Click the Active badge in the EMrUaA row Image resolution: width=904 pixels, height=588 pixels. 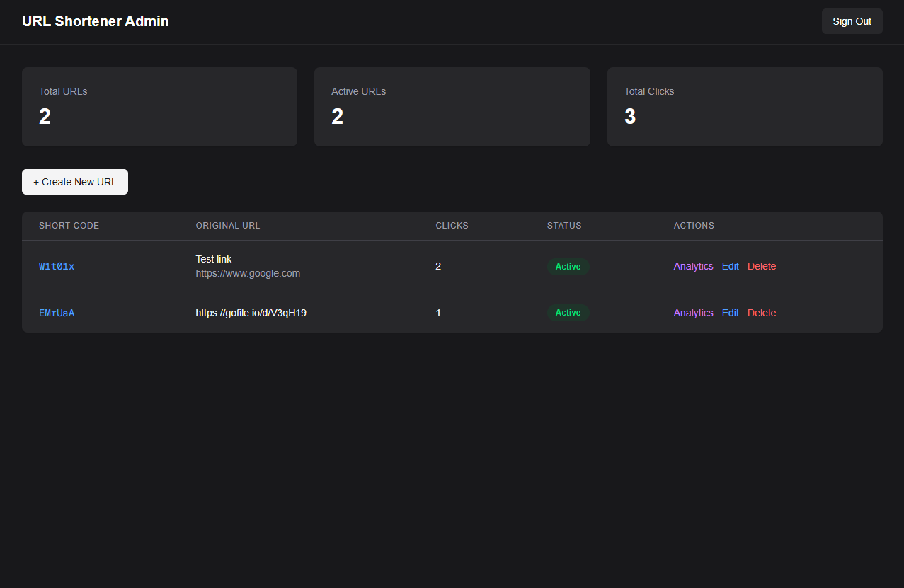(x=568, y=313)
